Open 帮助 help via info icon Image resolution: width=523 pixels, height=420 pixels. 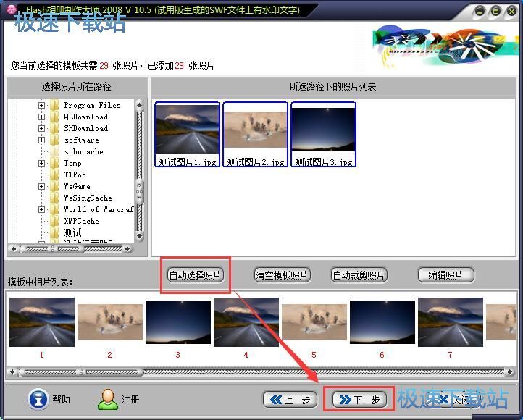tap(38, 399)
